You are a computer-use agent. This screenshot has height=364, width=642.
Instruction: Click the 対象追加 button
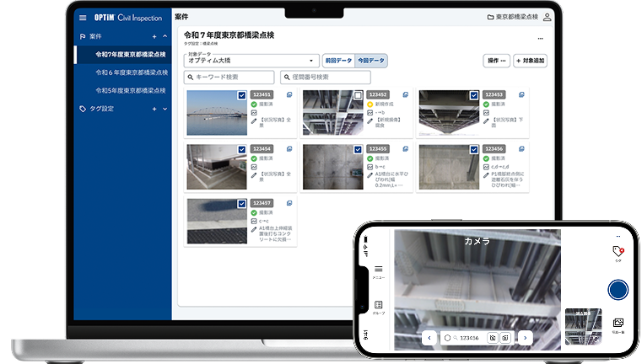531,61
